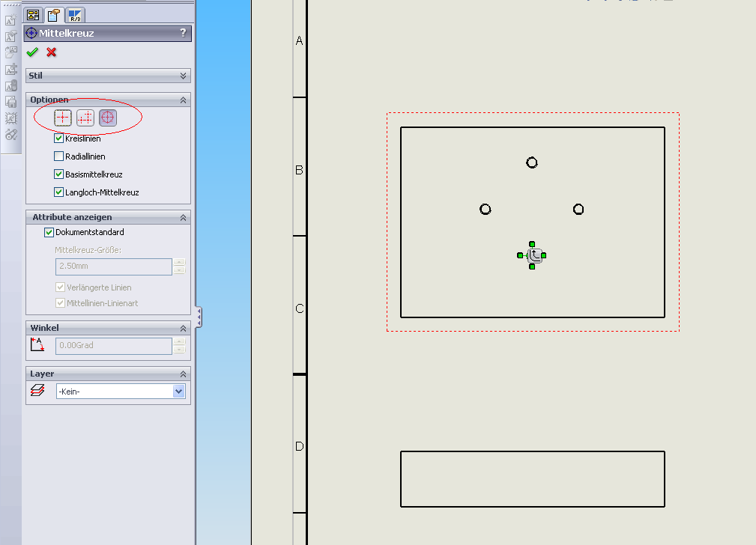Select single center mark option icon
This screenshot has width=756, height=545.
click(63, 118)
